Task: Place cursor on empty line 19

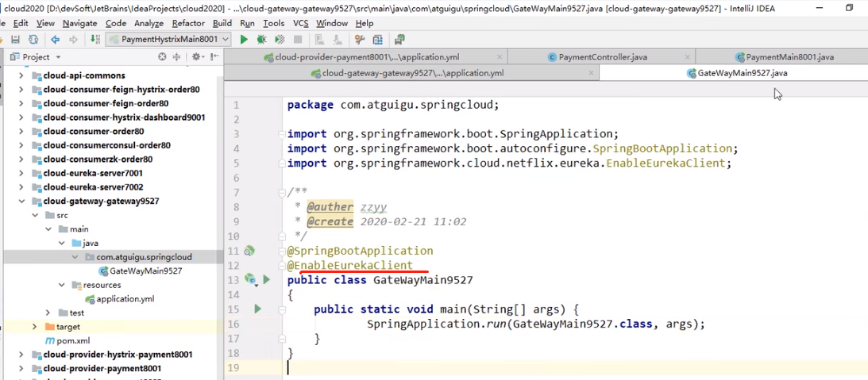Action: click(576, 368)
